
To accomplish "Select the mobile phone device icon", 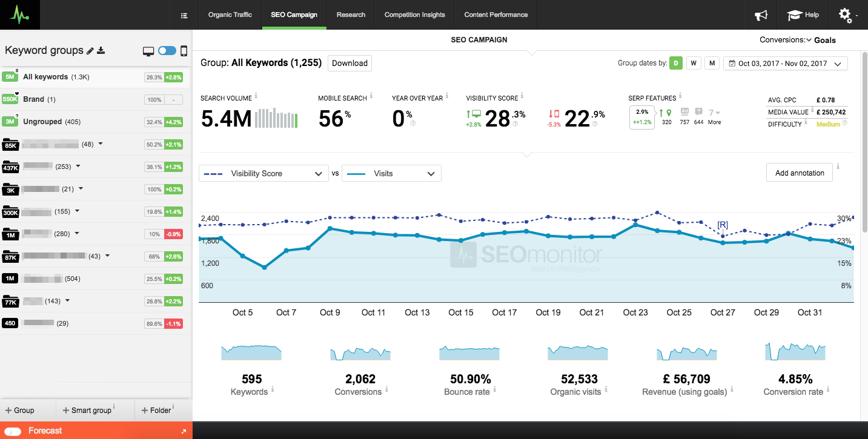I will tap(184, 51).
